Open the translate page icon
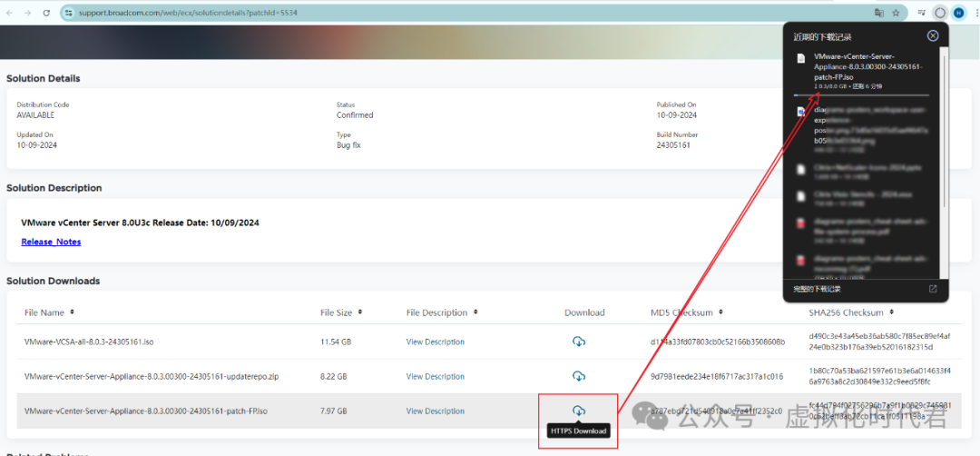The width and height of the screenshot is (980, 456). pyautogui.click(x=879, y=13)
